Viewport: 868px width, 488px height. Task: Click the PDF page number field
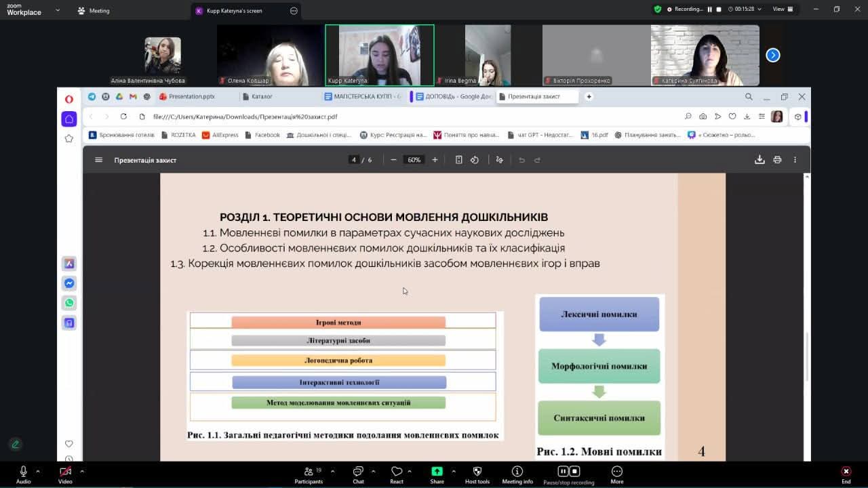tap(353, 160)
